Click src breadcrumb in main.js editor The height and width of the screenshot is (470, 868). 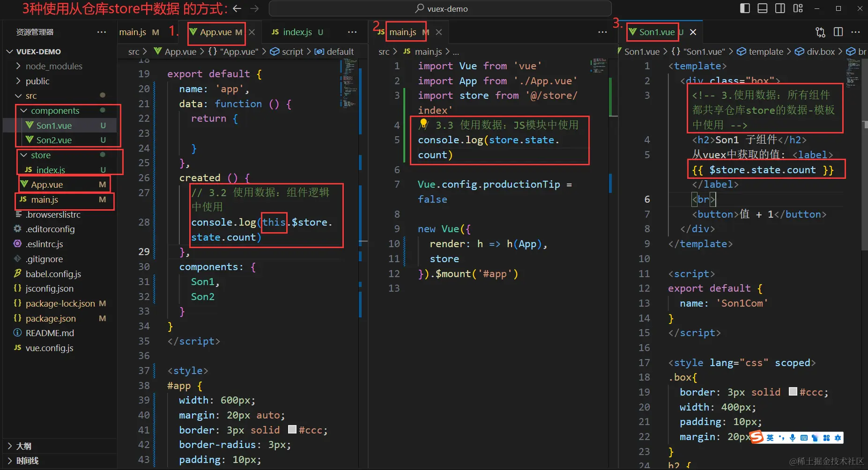click(384, 51)
